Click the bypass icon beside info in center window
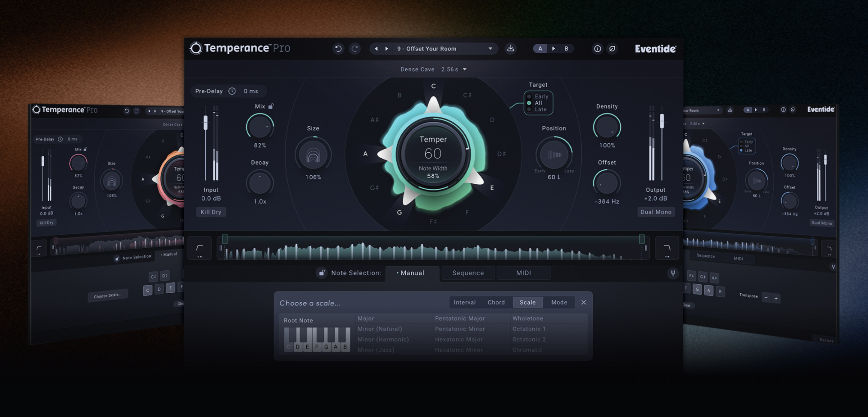This screenshot has height=417, width=868. (612, 48)
